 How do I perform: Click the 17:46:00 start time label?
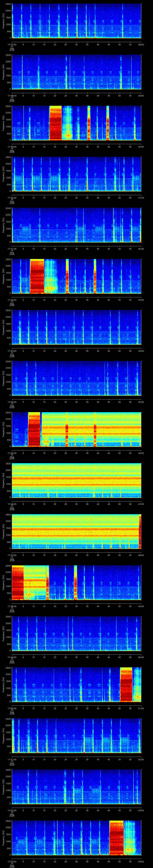click(12, 504)
